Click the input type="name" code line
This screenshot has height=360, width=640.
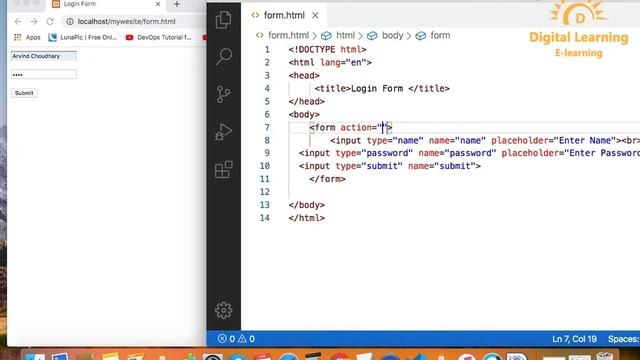(x=485, y=140)
